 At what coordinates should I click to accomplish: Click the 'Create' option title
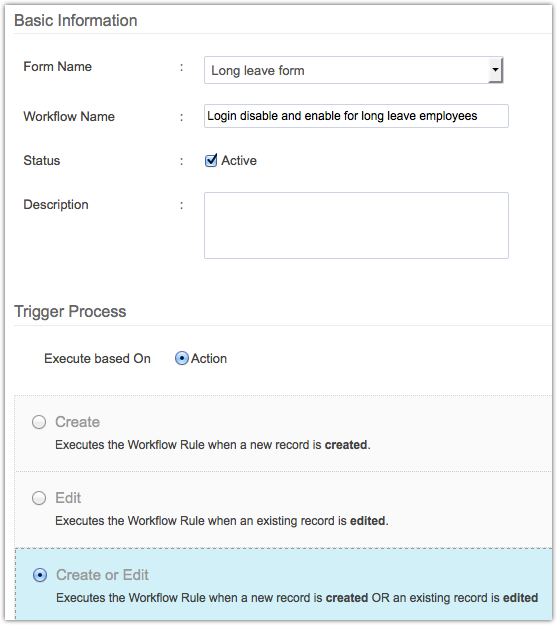tap(77, 422)
